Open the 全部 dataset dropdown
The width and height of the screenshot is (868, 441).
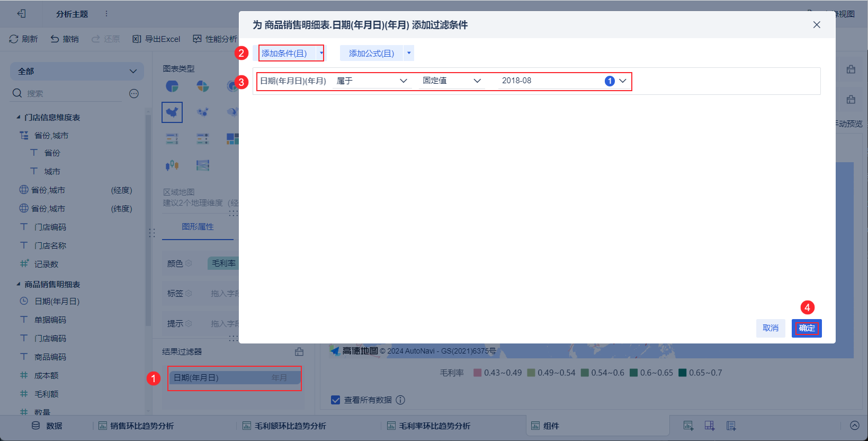point(77,71)
